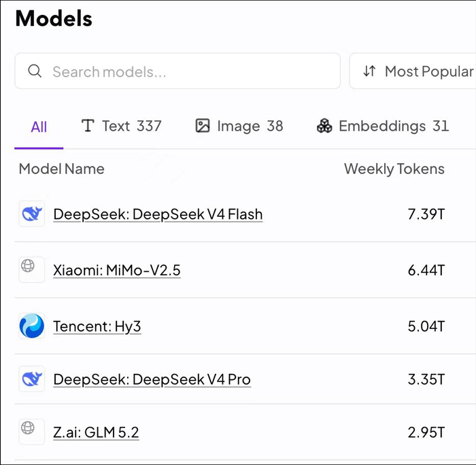Click the DeepSeek whale logo for V4 Flash
This screenshot has height=465, width=476.
click(x=31, y=213)
